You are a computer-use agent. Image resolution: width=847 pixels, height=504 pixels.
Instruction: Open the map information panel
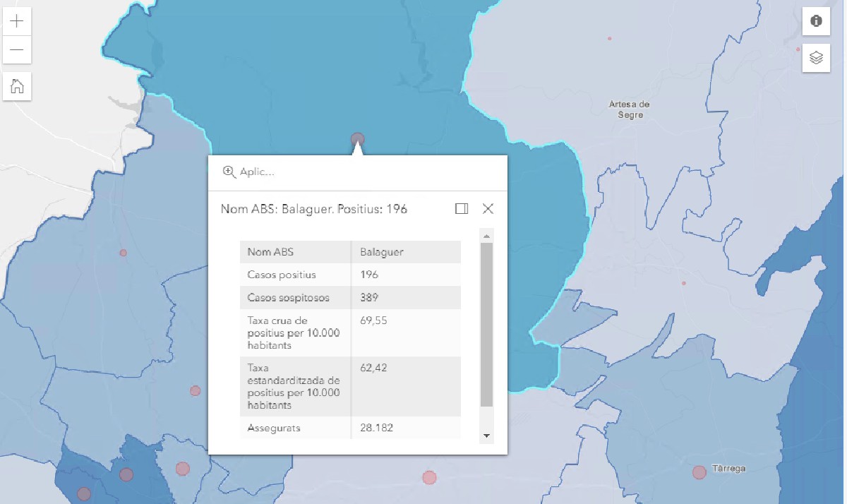[816, 21]
